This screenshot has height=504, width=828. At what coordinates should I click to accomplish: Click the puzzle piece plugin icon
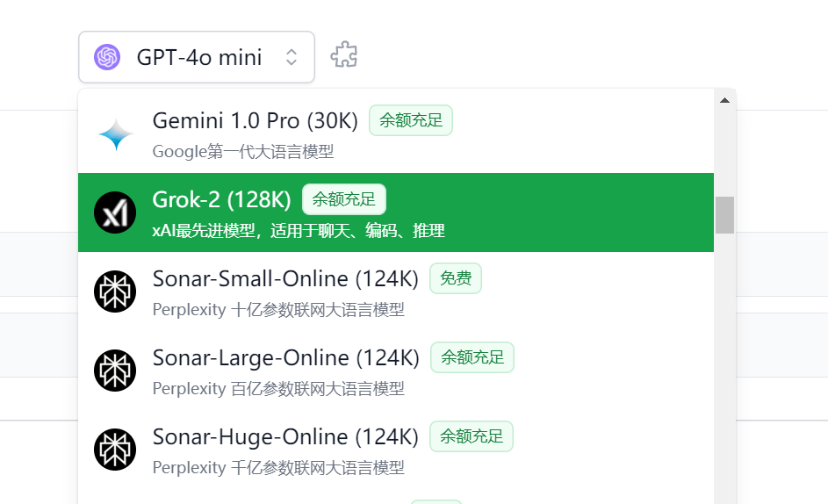[x=344, y=55]
